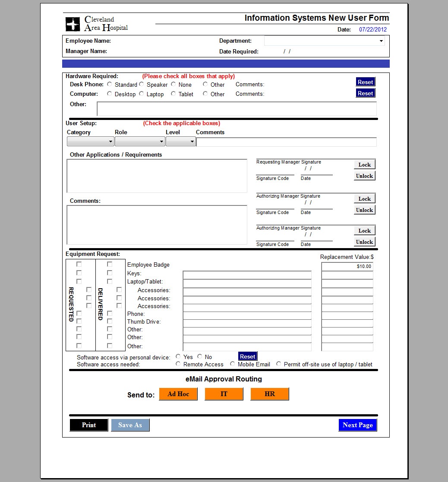Send form to IT
Viewport: 448px width, 482px height.
coord(224,394)
